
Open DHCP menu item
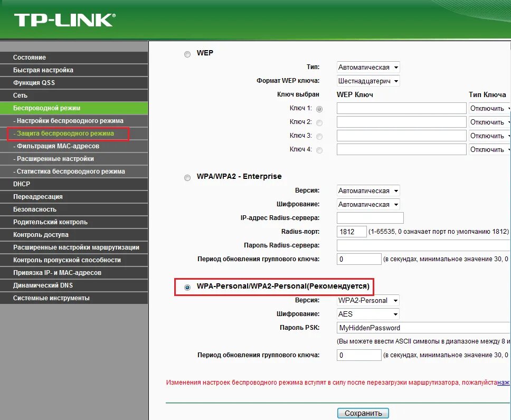(x=74, y=184)
